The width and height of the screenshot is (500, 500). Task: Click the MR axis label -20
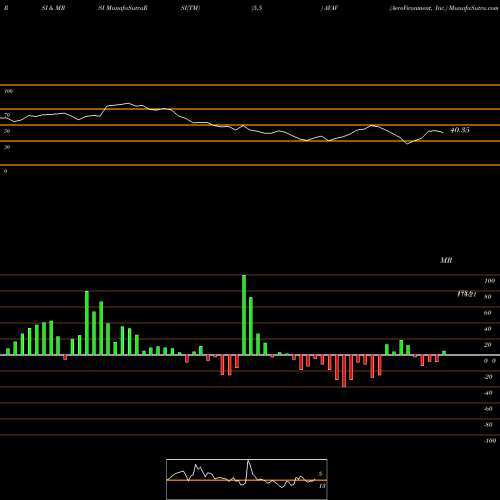pyautogui.click(x=488, y=377)
